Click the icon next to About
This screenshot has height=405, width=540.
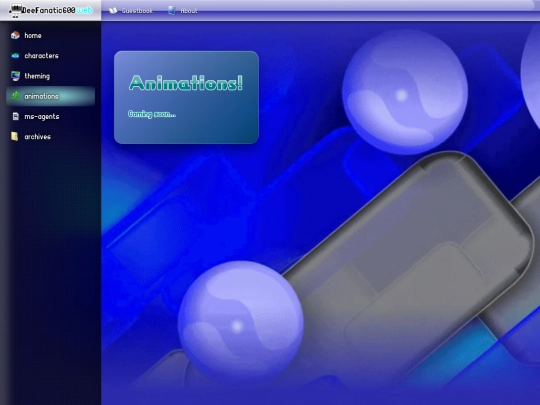pos(172,11)
